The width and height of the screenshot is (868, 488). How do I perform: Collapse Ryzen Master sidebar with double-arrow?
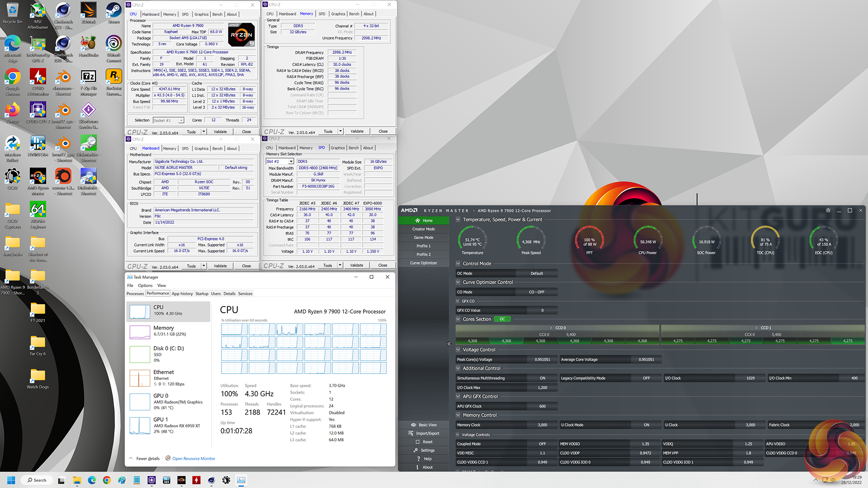pos(449,344)
